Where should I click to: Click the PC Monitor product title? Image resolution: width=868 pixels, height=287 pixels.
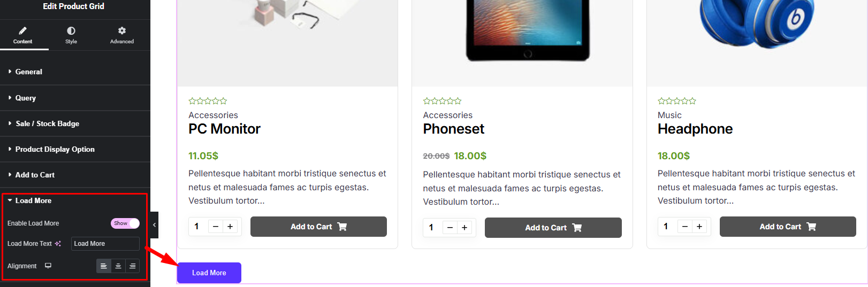click(x=224, y=129)
